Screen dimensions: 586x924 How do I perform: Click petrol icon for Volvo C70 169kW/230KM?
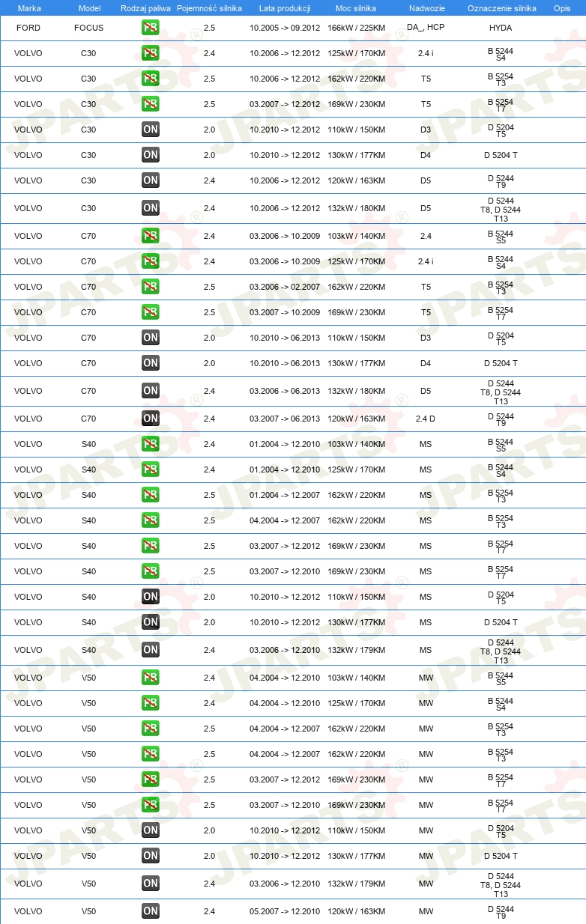click(x=151, y=312)
